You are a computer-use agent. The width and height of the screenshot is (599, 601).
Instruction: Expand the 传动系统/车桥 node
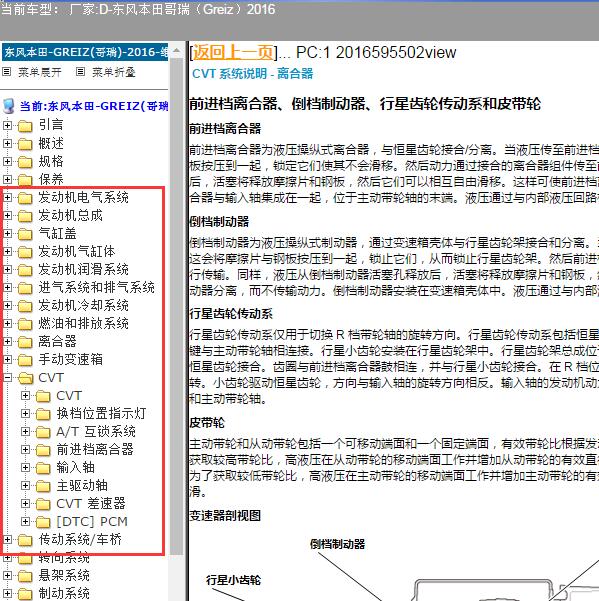click(x=7, y=540)
